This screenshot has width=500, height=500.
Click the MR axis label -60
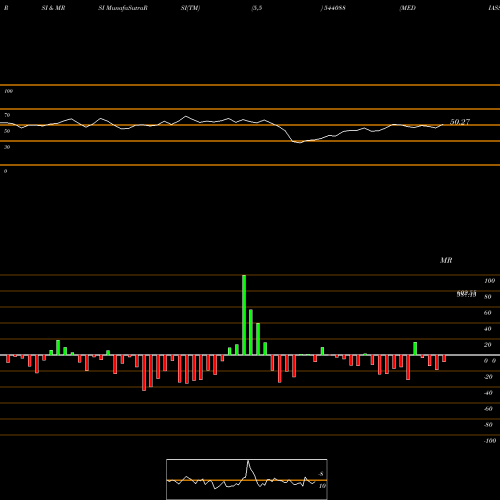[488, 409]
